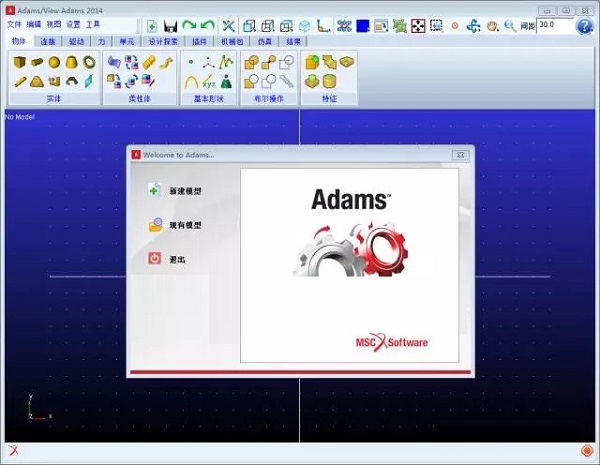Screen dimensions: 600x465
Task: Switch to the 插件 tab
Action: click(199, 41)
